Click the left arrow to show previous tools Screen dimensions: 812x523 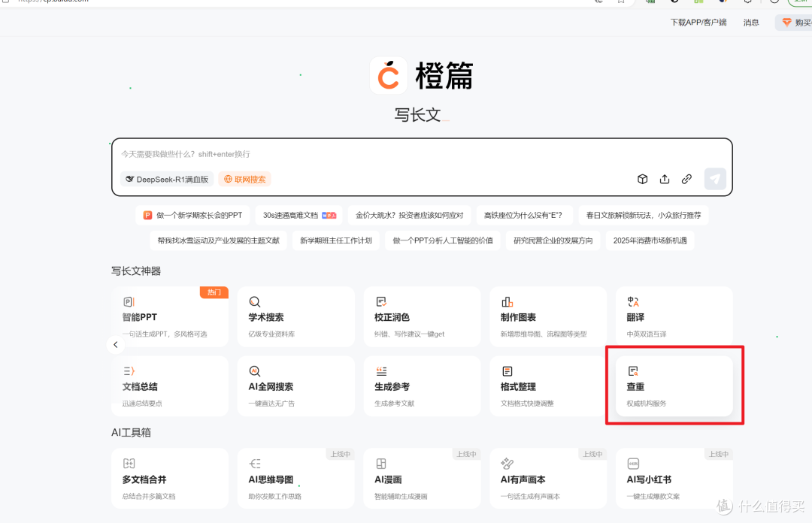[116, 344]
